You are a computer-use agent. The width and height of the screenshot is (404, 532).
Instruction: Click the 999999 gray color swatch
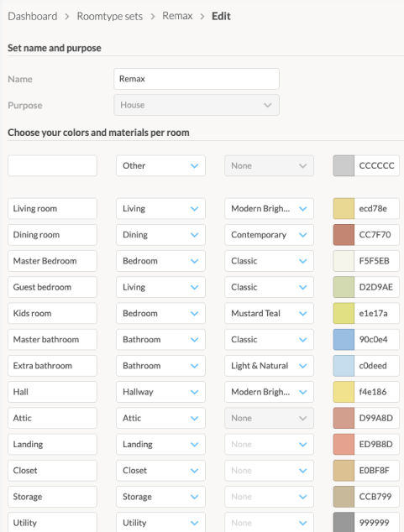pyautogui.click(x=344, y=522)
